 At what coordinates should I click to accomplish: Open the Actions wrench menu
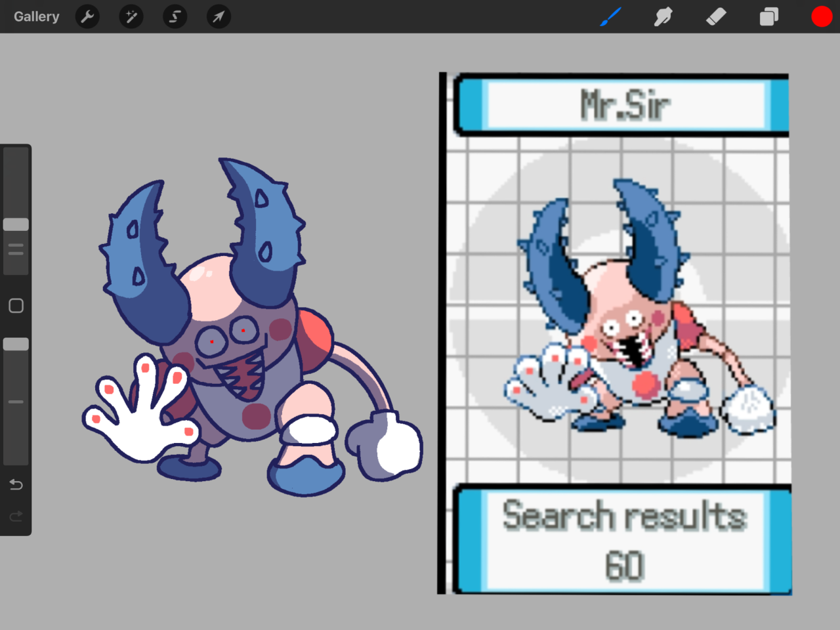coord(87,16)
